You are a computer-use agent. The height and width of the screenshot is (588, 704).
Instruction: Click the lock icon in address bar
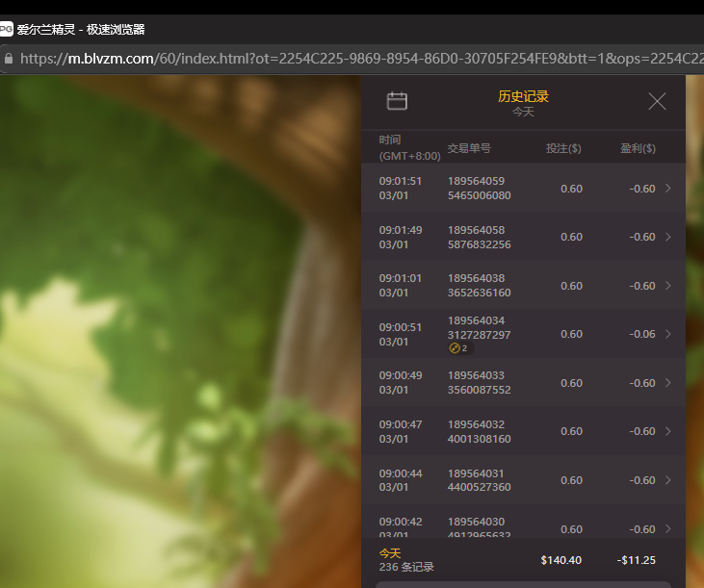(9, 59)
